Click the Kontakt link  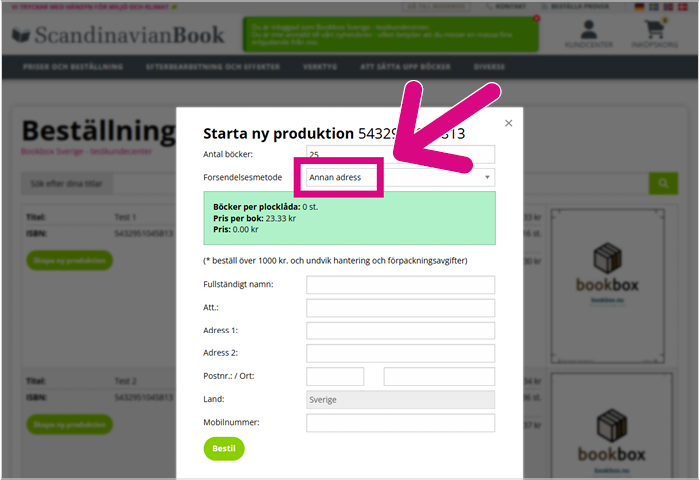coord(506,7)
